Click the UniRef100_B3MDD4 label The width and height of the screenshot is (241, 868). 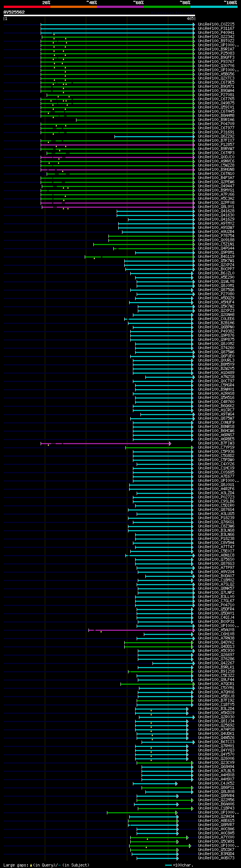[x=216, y=854]
